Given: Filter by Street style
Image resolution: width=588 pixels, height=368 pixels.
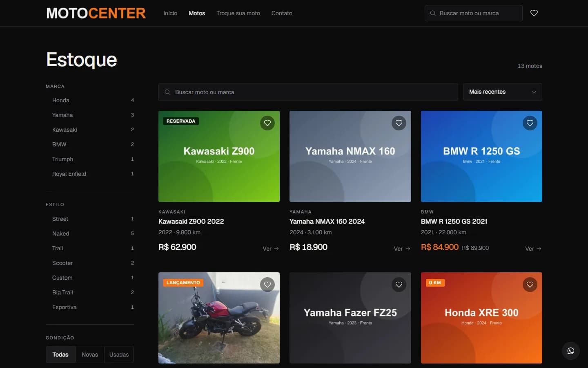Looking at the screenshot, I should coord(90,219).
